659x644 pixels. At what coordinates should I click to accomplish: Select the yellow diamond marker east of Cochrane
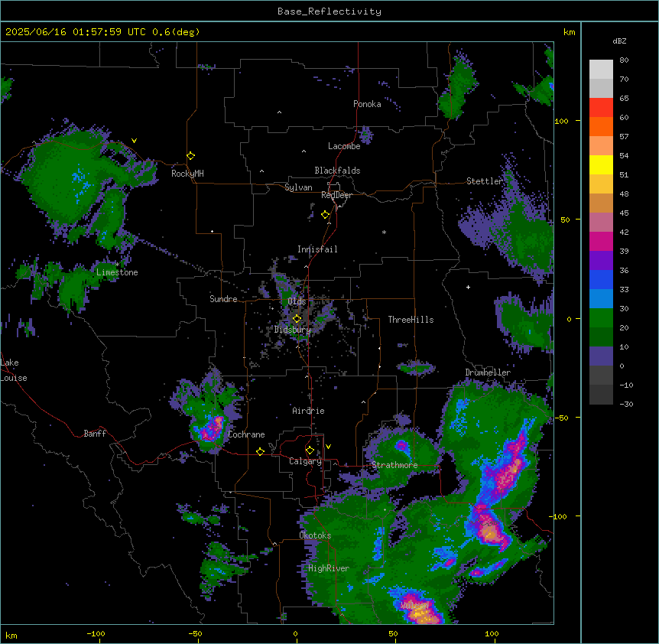point(260,451)
